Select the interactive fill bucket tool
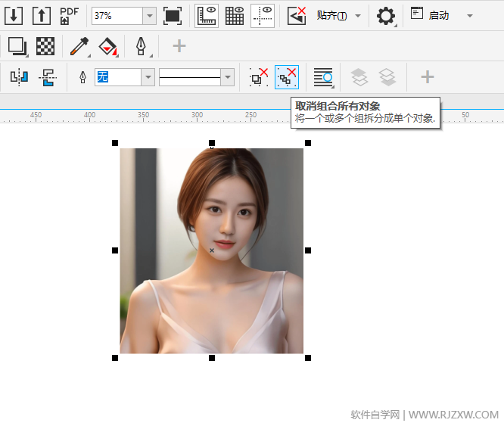The image size is (504, 426). click(108, 47)
